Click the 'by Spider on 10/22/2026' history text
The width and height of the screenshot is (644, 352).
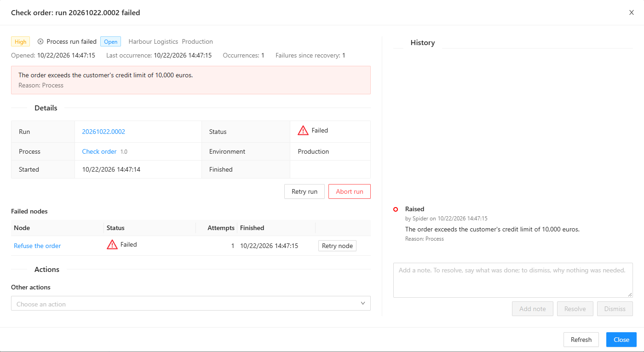point(446,219)
